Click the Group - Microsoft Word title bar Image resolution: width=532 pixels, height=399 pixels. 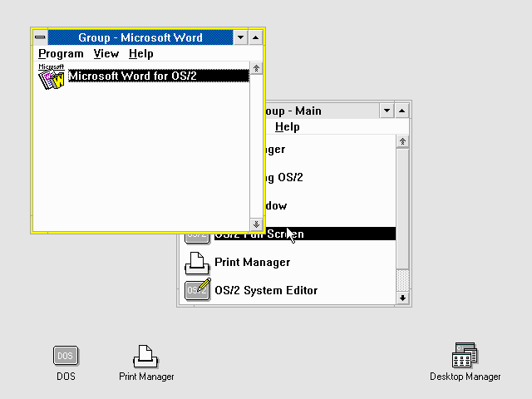pos(140,37)
